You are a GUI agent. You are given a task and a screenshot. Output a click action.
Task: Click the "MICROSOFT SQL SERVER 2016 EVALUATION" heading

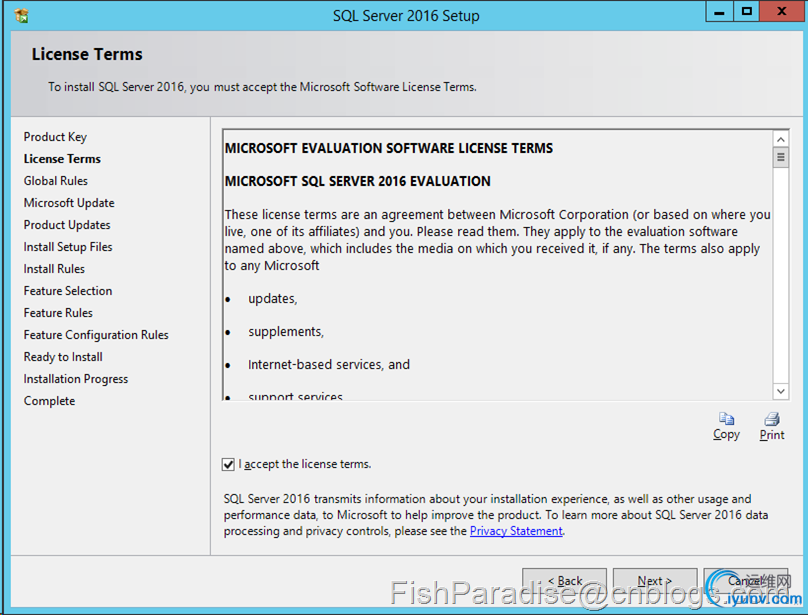coord(358,181)
